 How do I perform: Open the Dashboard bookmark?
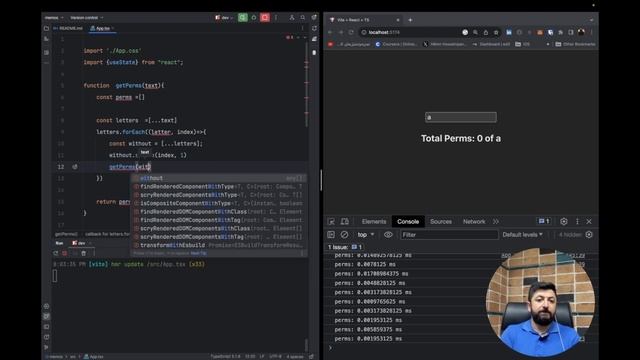[x=491, y=44]
